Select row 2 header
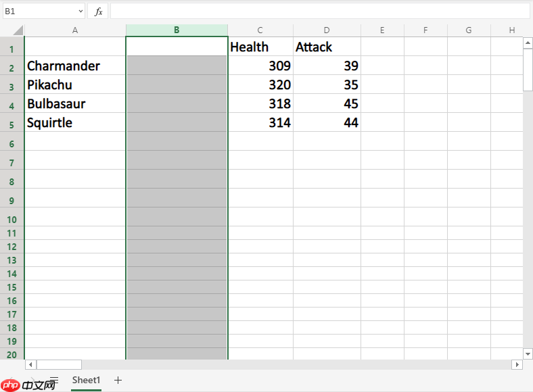Screen dimensions: 533x392 click(12, 66)
